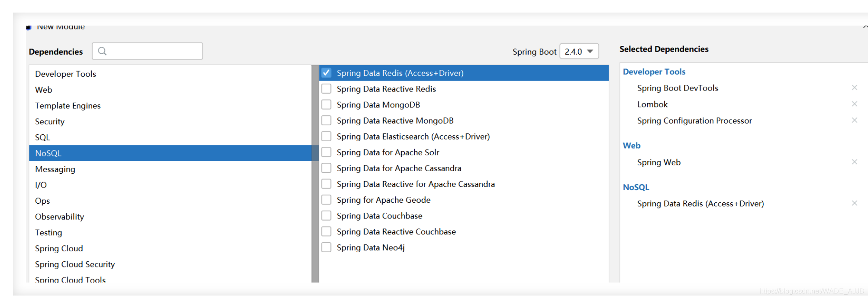Select Developer Tools category
The image size is (868, 299).
tap(170, 74)
